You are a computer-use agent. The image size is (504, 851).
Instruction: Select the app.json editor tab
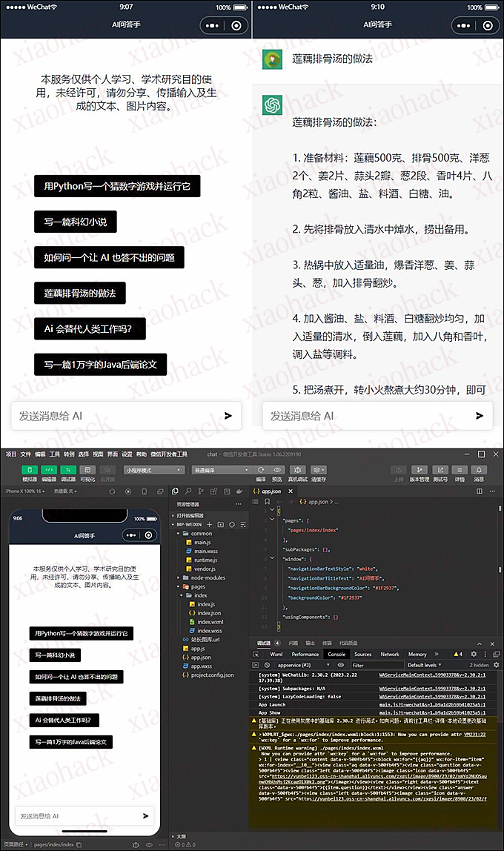[x=271, y=491]
